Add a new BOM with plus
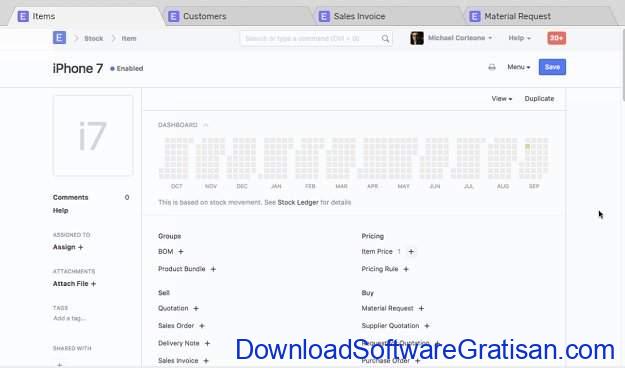The image size is (625, 369). pyautogui.click(x=181, y=251)
